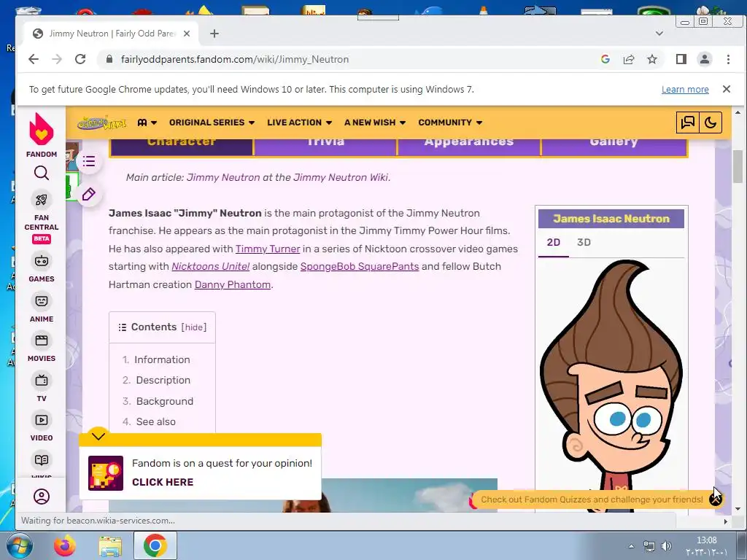Open the TV sidebar icon

coord(42,381)
